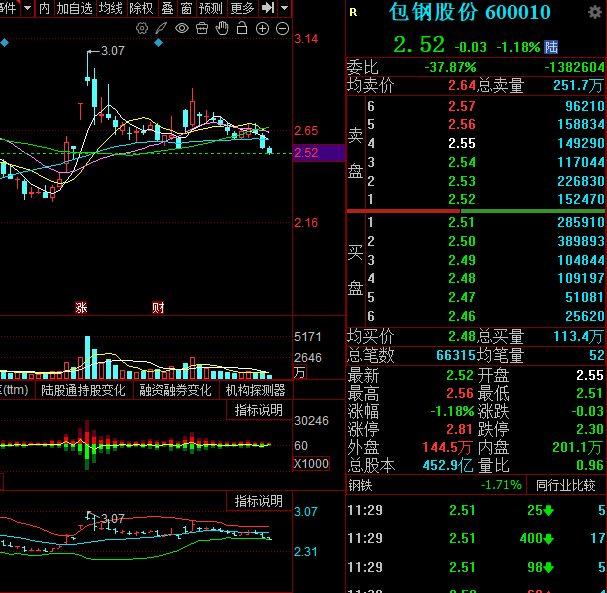Click buy volume 389893 at level 2
The image size is (607, 593).
pyautogui.click(x=580, y=242)
